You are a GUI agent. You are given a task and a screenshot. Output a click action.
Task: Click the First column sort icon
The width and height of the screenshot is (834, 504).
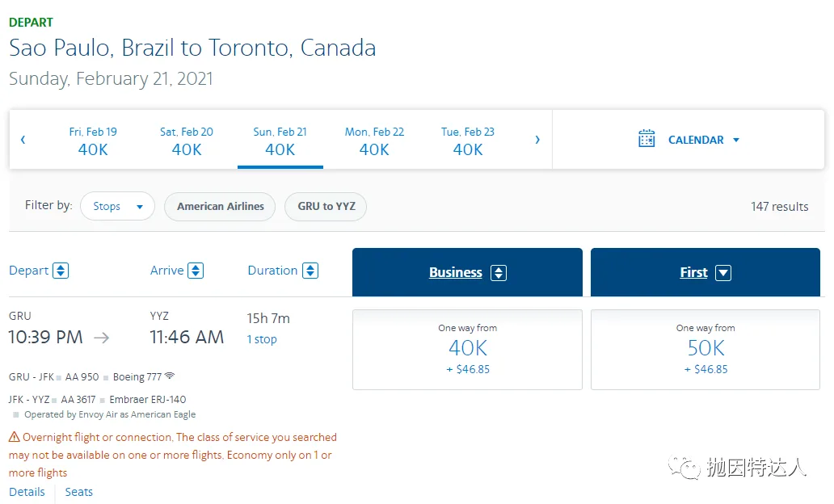pos(723,273)
